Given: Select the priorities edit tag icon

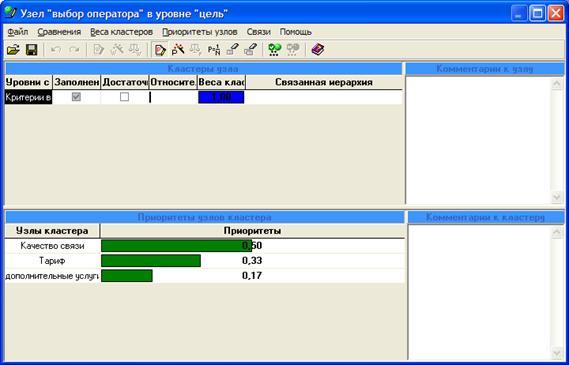Looking at the screenshot, I should pyautogui.click(x=160, y=50).
